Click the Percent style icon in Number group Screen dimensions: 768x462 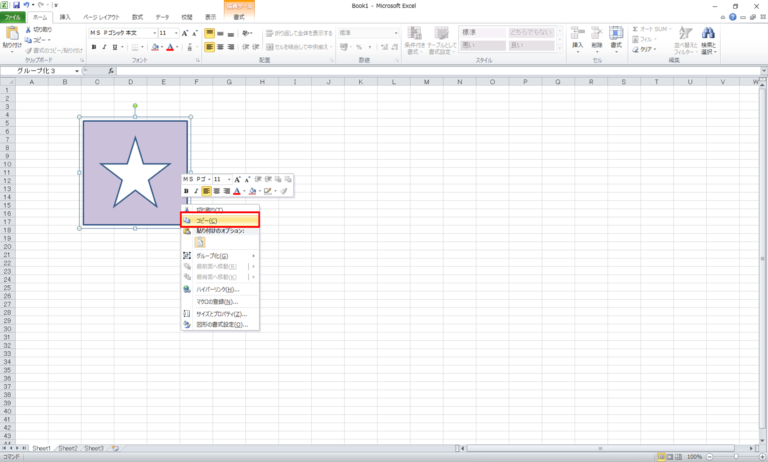[x=359, y=47]
